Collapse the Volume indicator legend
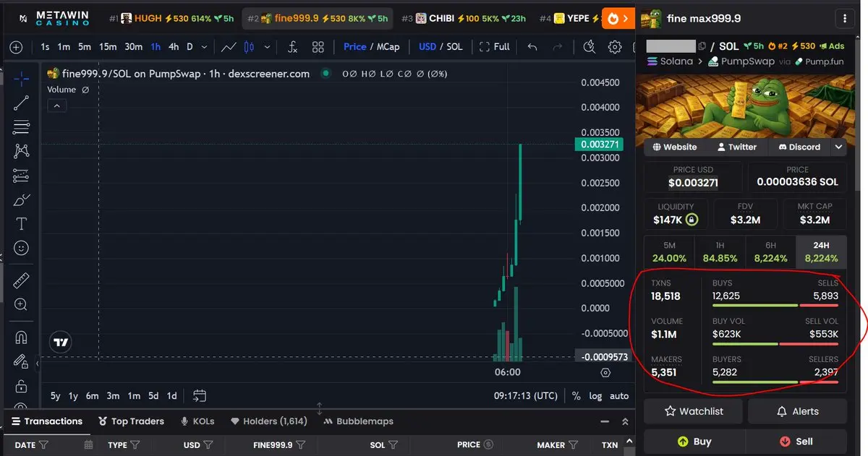 [x=56, y=106]
